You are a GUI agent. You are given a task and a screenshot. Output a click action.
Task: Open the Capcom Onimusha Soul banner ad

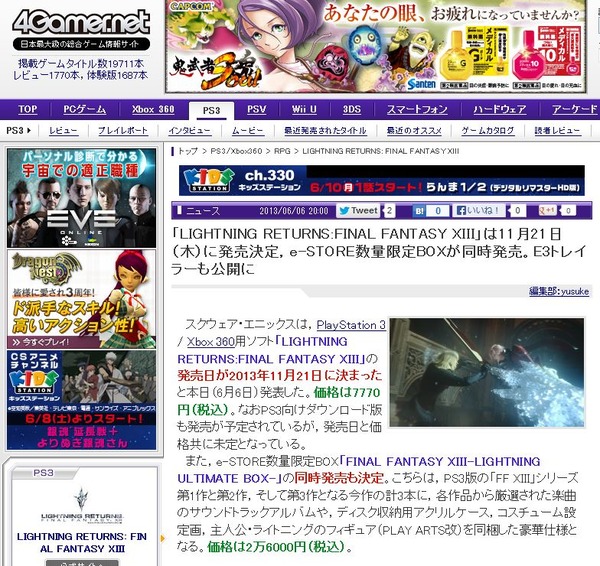[375, 46]
